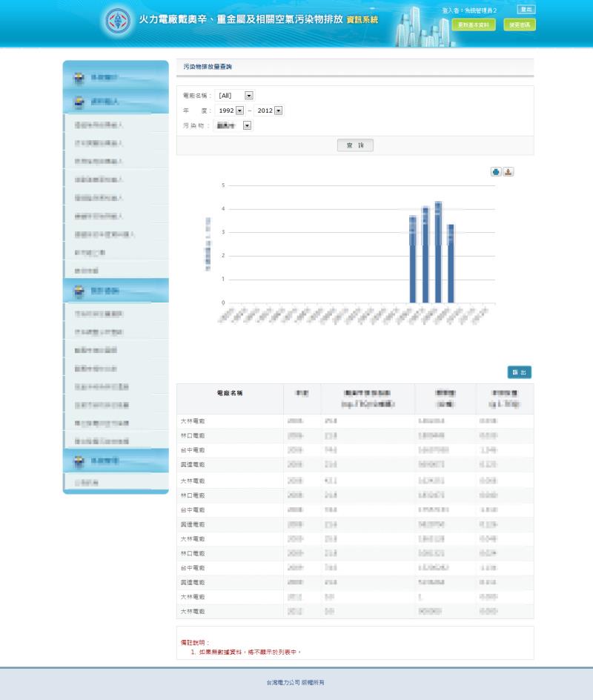Click the icon of the bottom sidebar section header
The image size is (593, 700).
(x=79, y=461)
